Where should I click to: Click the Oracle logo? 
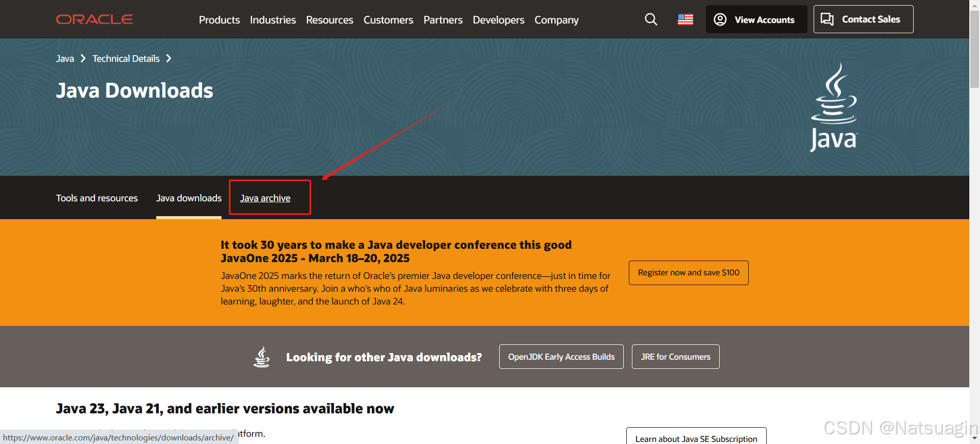click(x=94, y=19)
